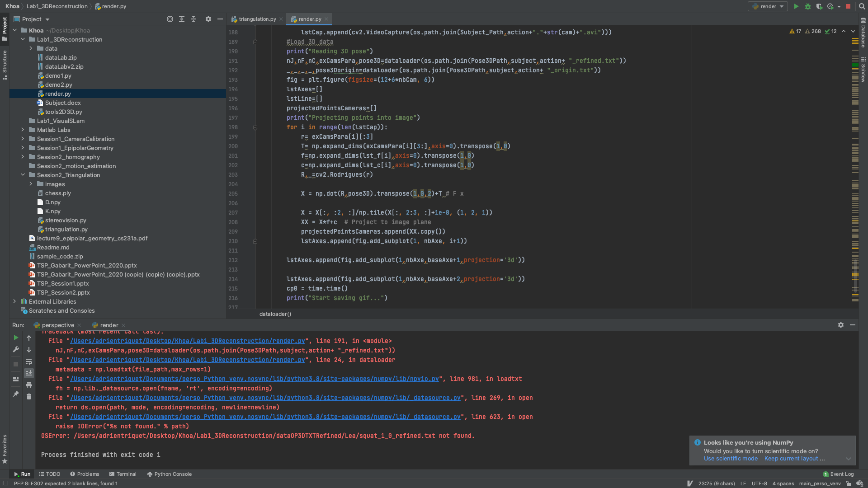Run the 'render' configuration with green play button

click(x=796, y=6)
